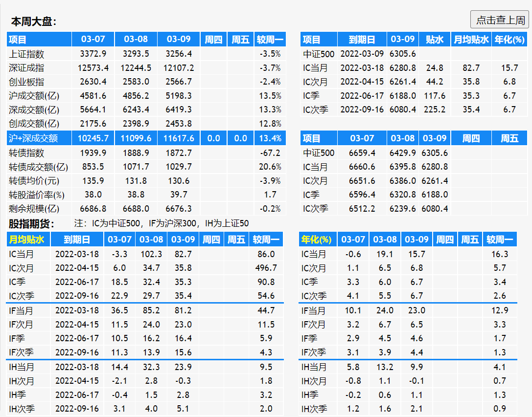
Task: Click the 6660.6 value for IC当月
Action: pyautogui.click(x=362, y=167)
